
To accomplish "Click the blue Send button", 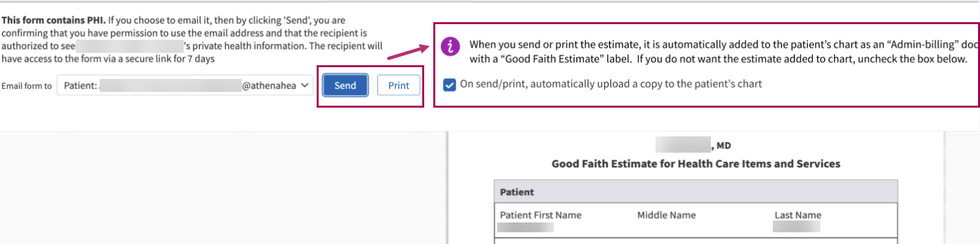I will 345,85.
